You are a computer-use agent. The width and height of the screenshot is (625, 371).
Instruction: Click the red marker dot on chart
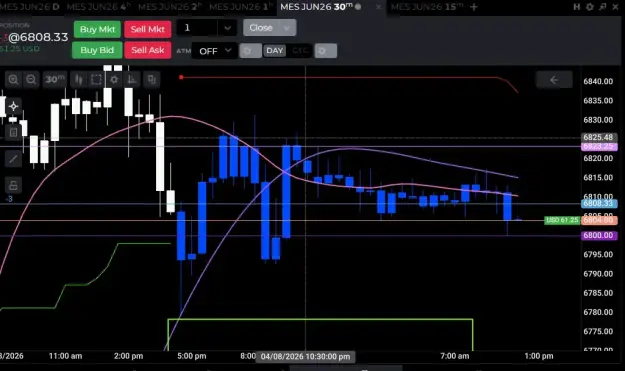click(181, 77)
